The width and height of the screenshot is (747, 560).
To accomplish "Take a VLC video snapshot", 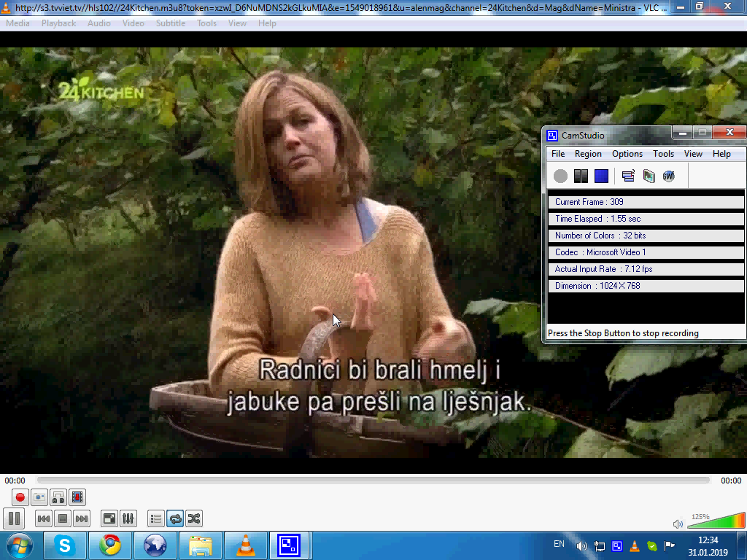I will tap(39, 497).
